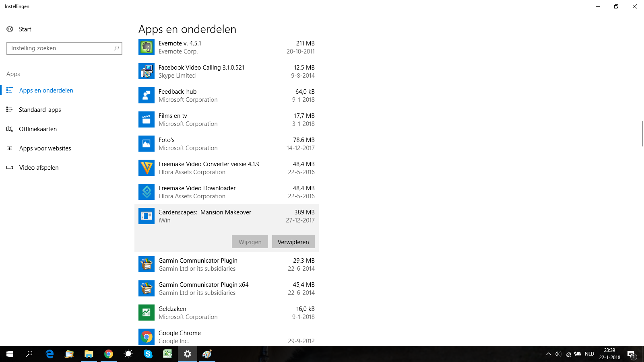Open Excel from the taskbar
The image size is (644, 362).
[167, 354]
